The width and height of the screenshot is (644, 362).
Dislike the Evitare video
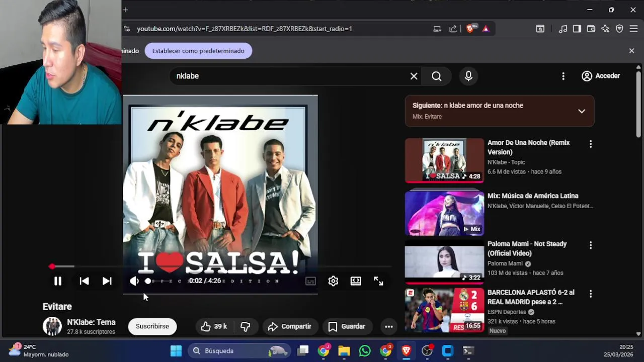tap(245, 326)
